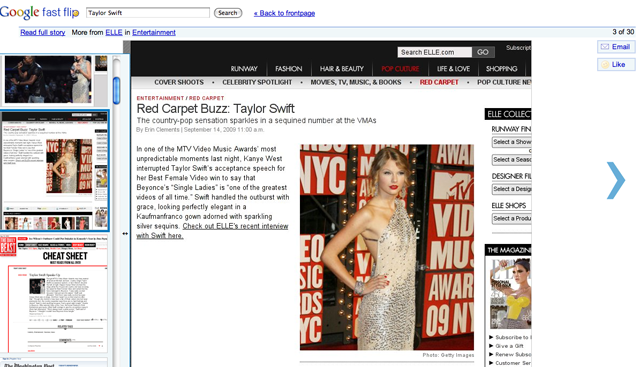Open the Select a Product dropdown
Screen dimensions: 640x367
(x=512, y=218)
